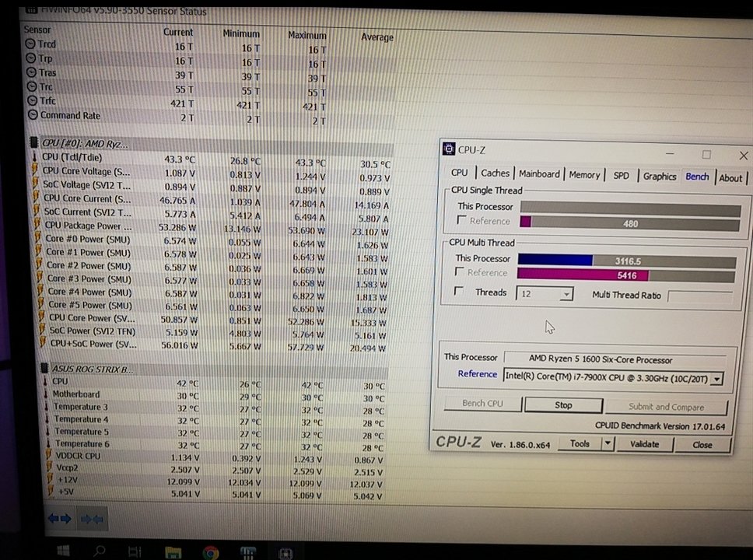753x560 pixels.
Task: Select the Temperature 6 sensor row
Action: point(215,445)
